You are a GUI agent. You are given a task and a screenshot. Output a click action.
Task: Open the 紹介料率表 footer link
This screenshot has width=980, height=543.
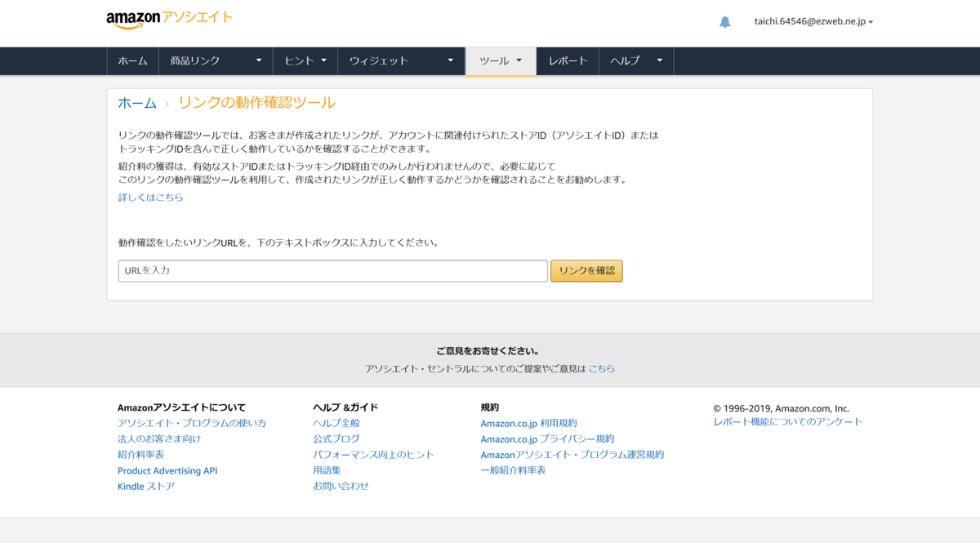pyautogui.click(x=140, y=455)
